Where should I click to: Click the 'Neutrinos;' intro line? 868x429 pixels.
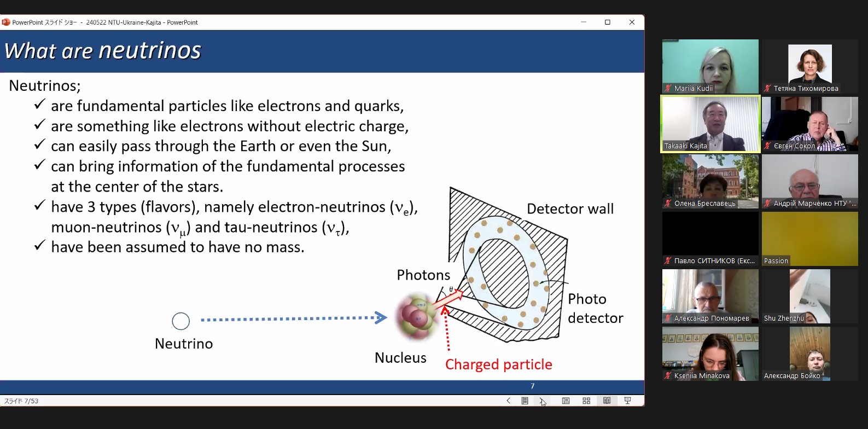click(45, 86)
